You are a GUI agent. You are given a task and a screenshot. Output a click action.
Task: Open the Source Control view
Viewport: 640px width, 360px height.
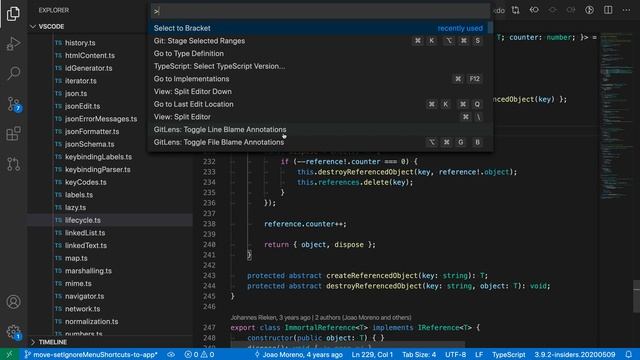click(x=13, y=104)
